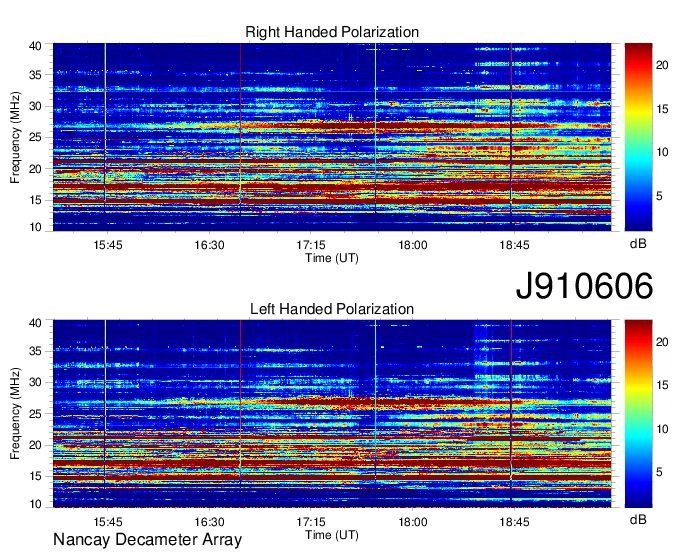
Task: Click the 18:00 tick label under bottom plot
Action: (412, 522)
